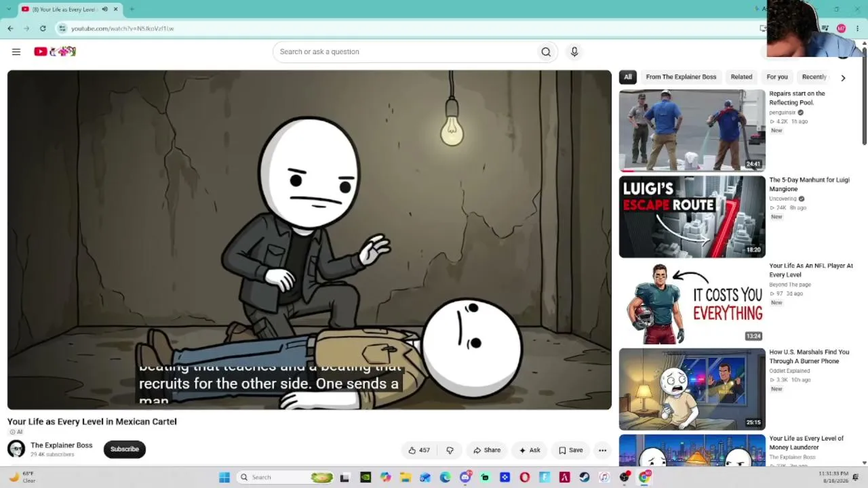The width and height of the screenshot is (868, 488).
Task: Open 'The 5-Day Manhunt for Luigi Mangione' title
Action: 809,184
